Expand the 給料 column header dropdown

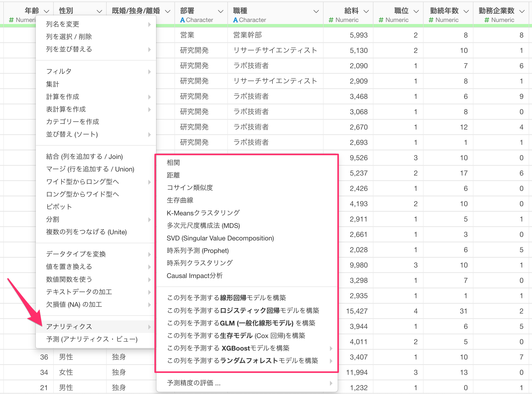tap(366, 11)
